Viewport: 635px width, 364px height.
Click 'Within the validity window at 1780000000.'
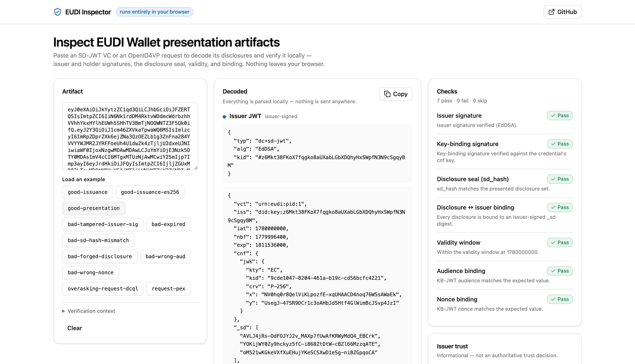click(x=487, y=252)
